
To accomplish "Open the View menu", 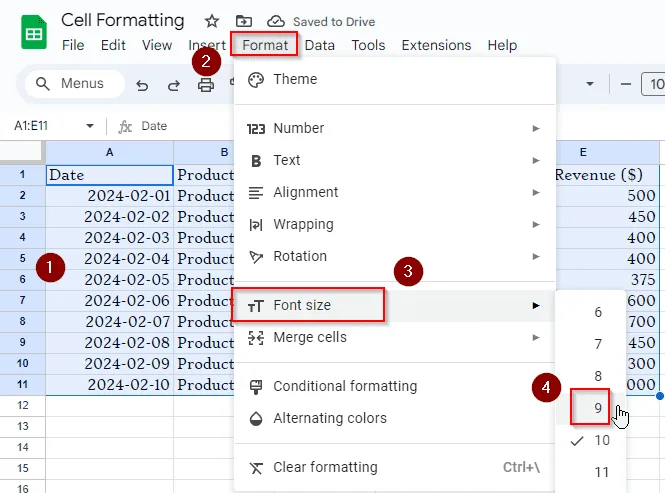I will point(157,45).
